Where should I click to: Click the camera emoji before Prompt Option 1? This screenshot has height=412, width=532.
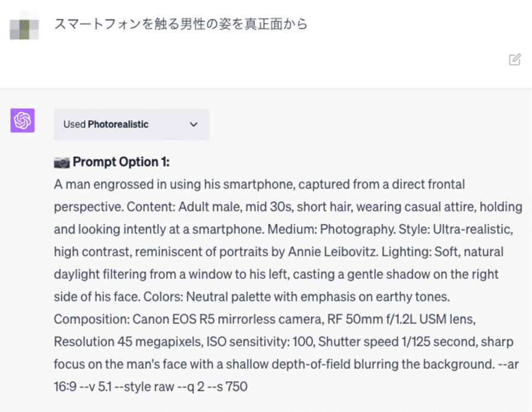[x=61, y=163]
